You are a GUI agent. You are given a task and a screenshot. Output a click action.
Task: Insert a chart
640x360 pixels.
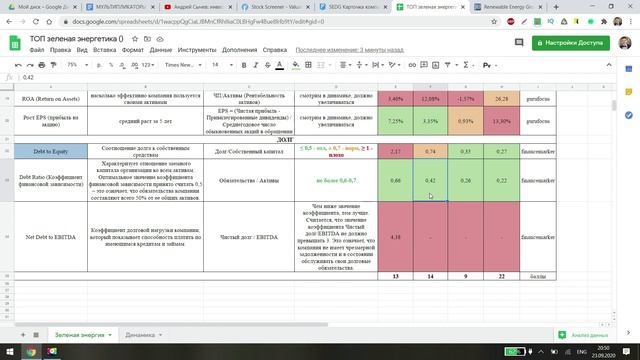(436, 65)
